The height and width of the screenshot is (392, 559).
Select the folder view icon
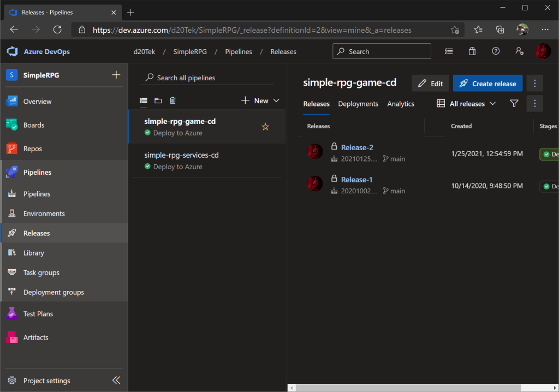coord(158,100)
